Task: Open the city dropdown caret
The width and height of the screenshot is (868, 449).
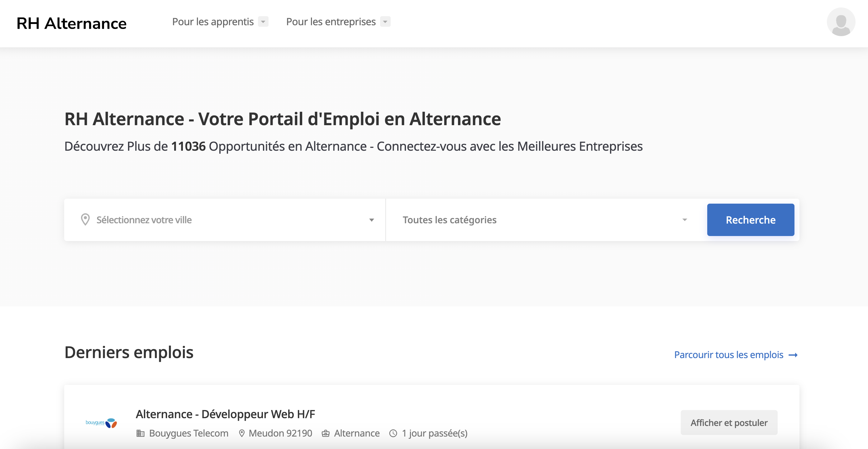Action: [x=371, y=220]
